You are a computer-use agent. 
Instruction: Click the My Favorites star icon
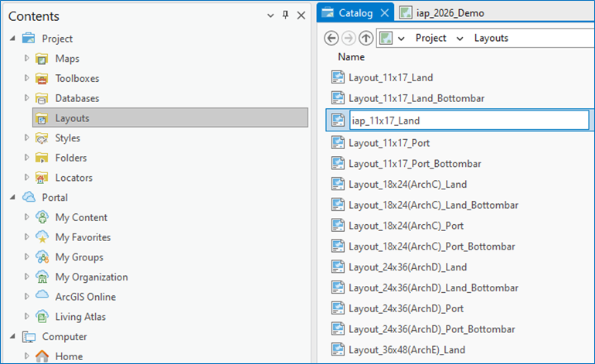point(42,237)
